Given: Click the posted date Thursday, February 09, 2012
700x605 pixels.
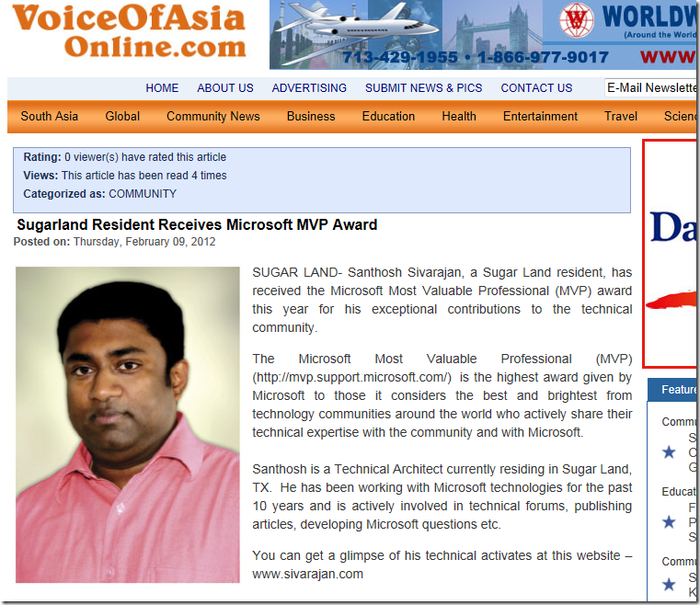Looking at the screenshot, I should point(144,242).
